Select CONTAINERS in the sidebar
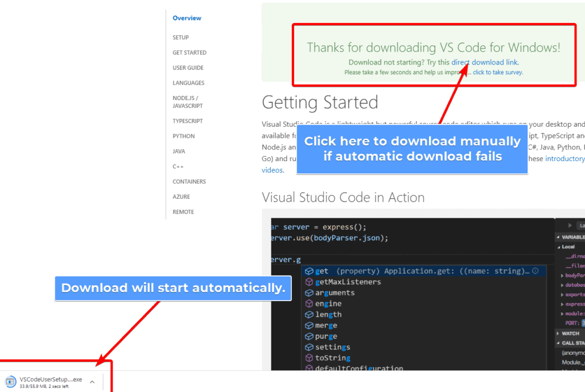 [189, 182]
